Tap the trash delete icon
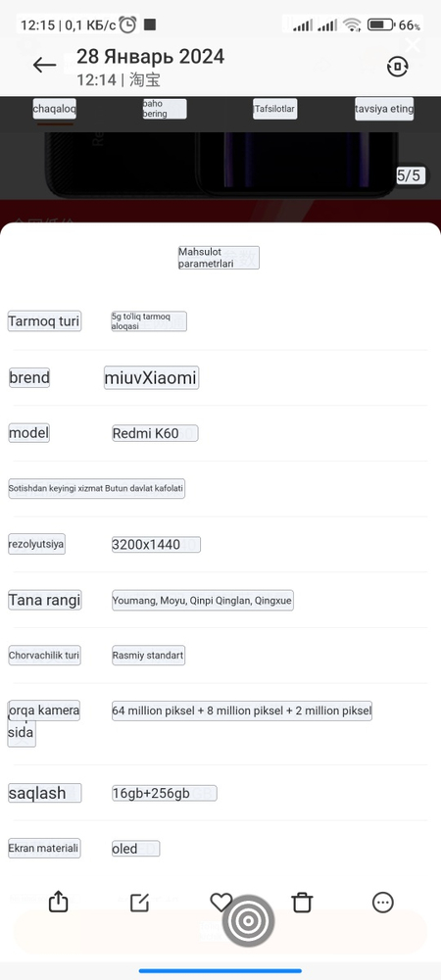 302,902
